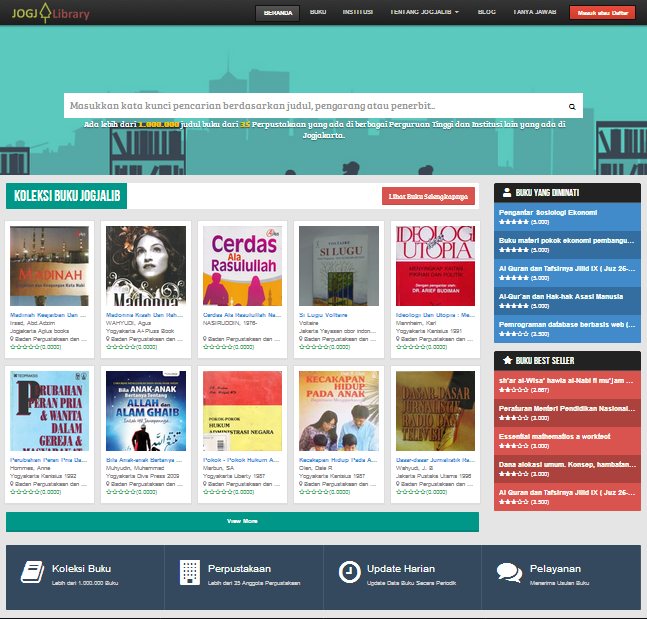The height and width of the screenshot is (619, 647).
Task: Click the star icon beside Buku Best Seller
Action: tap(507, 359)
